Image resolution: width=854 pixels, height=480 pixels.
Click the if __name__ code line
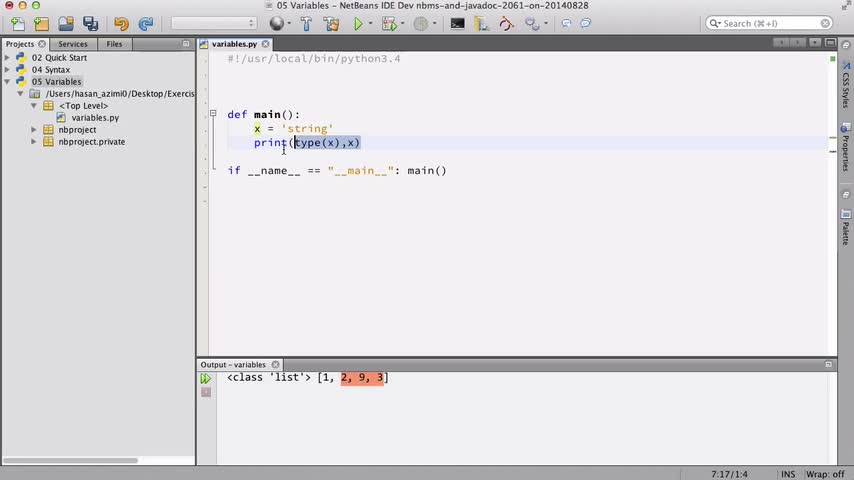(x=337, y=171)
